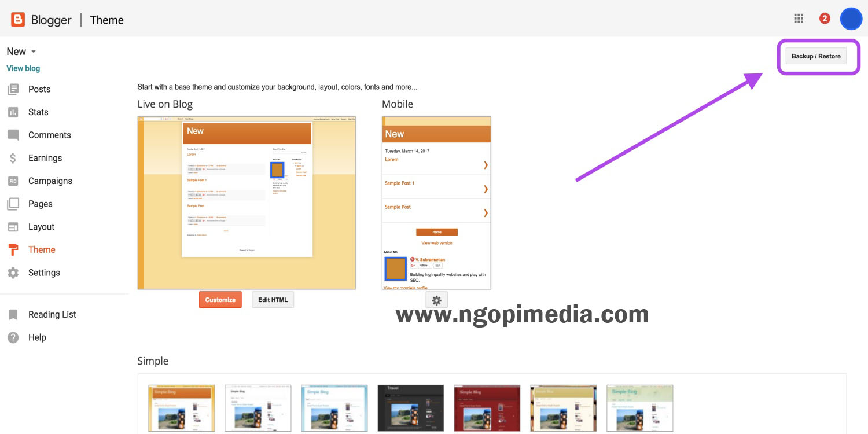
Task: Select the light blue Simple theme thumbnail
Action: click(334, 408)
